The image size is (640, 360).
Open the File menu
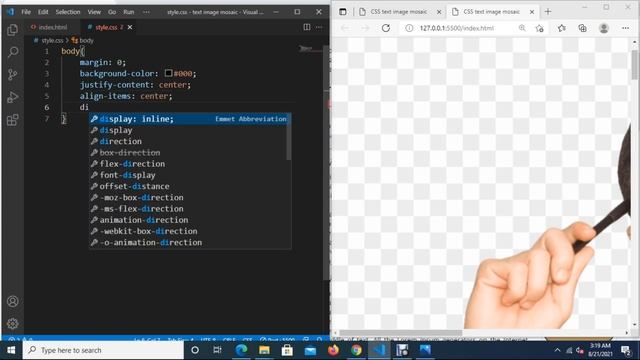26,12
